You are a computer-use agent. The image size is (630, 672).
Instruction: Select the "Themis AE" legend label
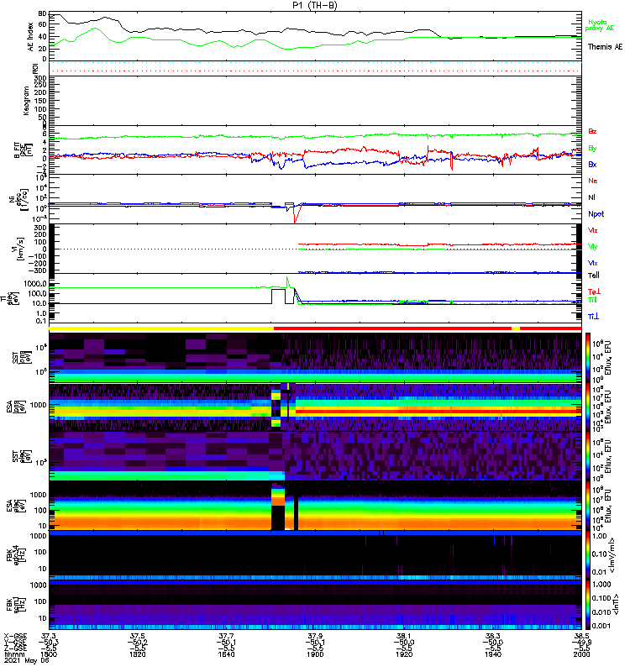pyautogui.click(x=605, y=47)
